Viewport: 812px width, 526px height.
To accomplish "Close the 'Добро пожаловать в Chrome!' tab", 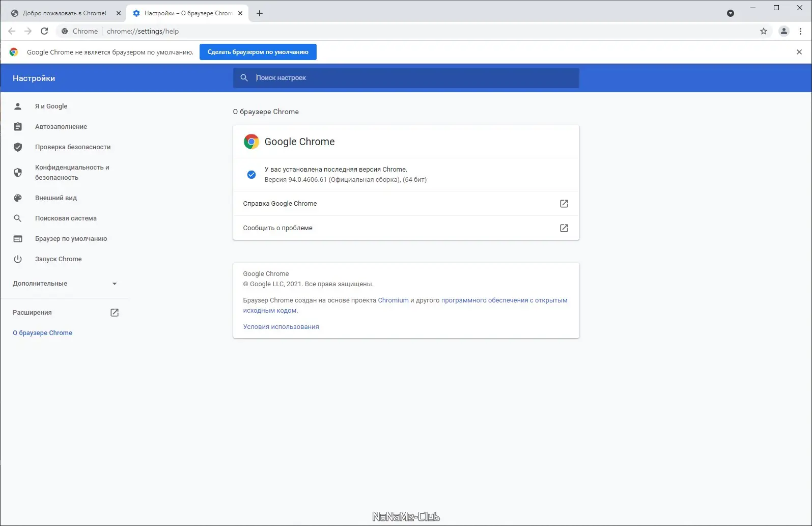I will tap(119, 13).
